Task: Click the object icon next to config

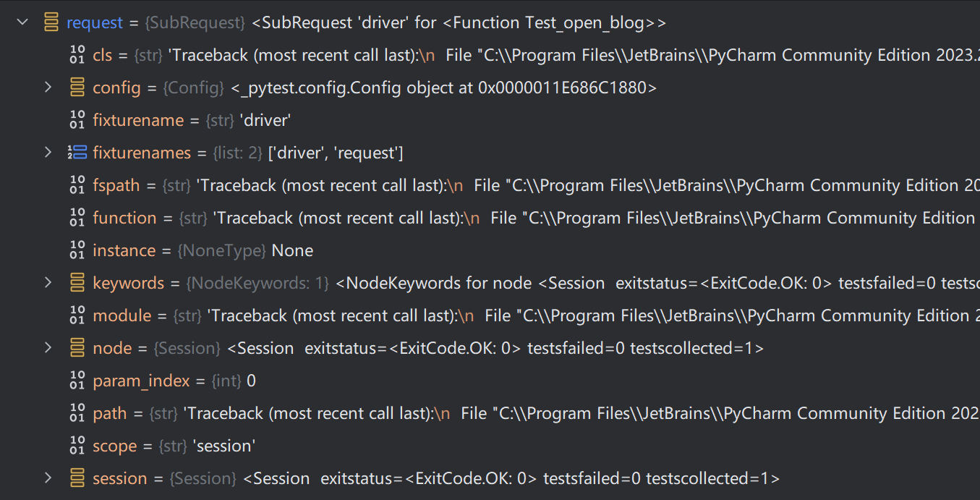Action: coord(77,88)
